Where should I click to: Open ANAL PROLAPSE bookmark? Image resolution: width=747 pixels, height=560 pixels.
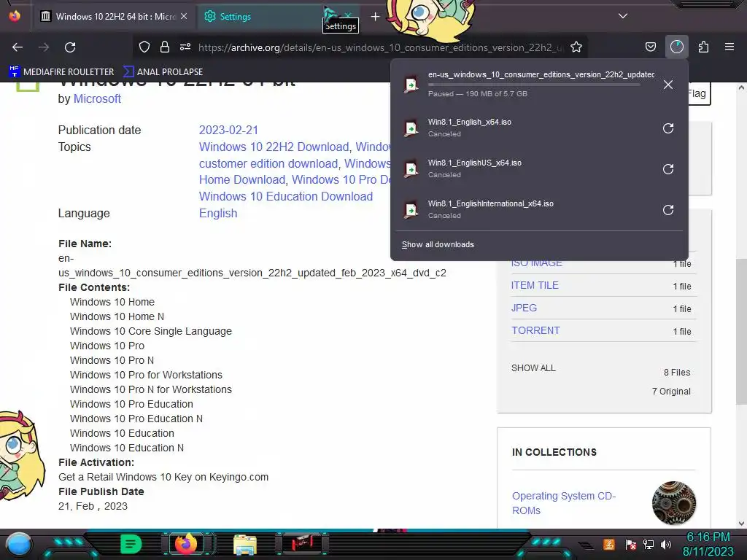click(163, 72)
